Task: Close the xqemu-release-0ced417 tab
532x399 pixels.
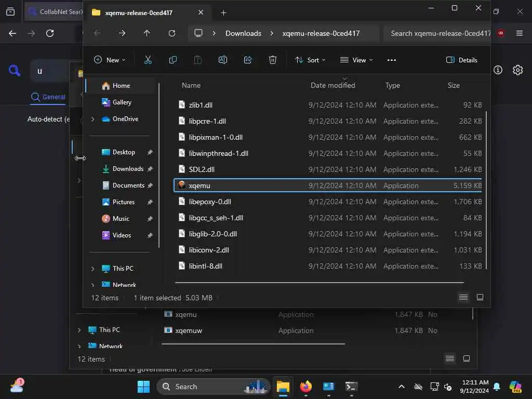Action: [x=201, y=12]
